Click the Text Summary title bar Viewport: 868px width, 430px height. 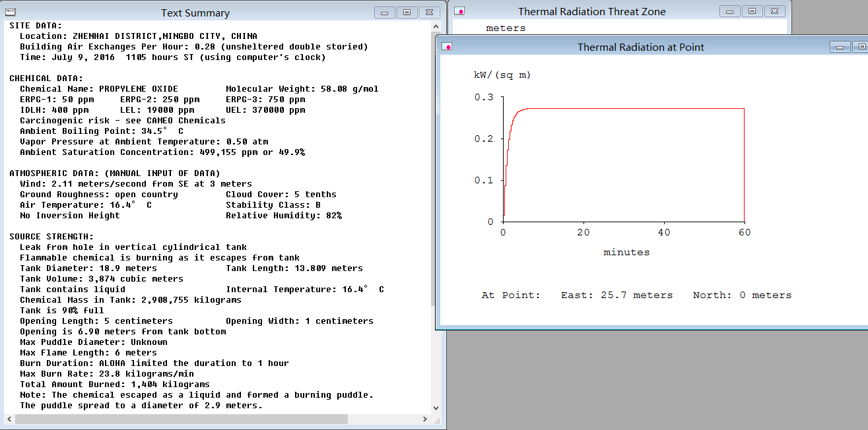195,13
